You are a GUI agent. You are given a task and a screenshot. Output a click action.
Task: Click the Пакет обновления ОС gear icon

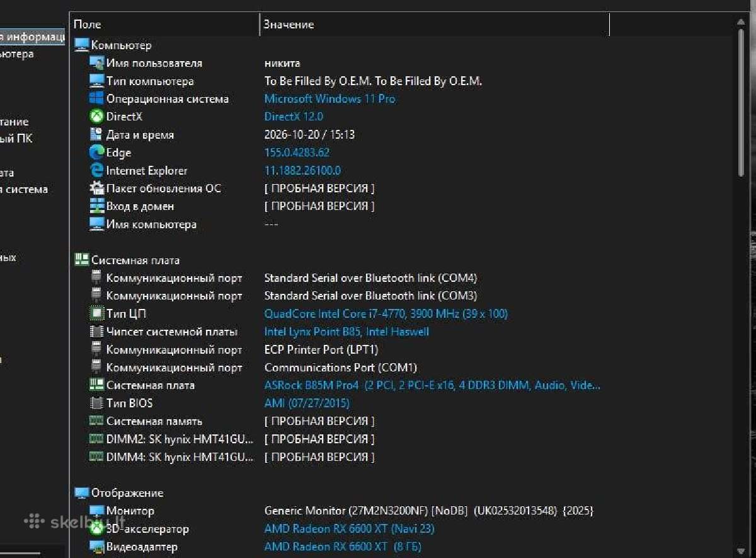click(96, 188)
